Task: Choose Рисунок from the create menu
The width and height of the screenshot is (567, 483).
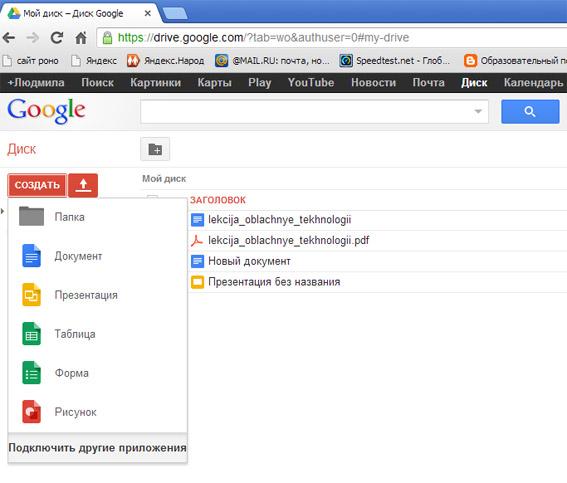Action: pos(98,412)
